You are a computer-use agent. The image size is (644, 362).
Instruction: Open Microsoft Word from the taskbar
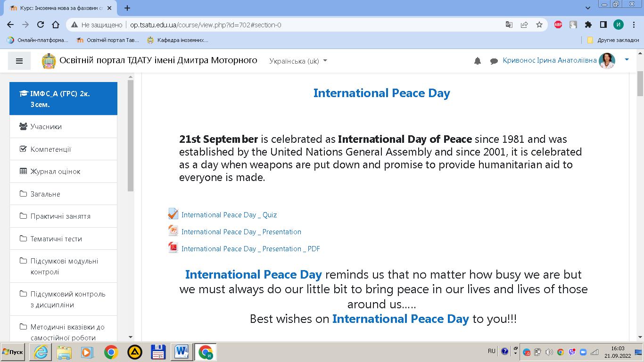click(x=182, y=352)
